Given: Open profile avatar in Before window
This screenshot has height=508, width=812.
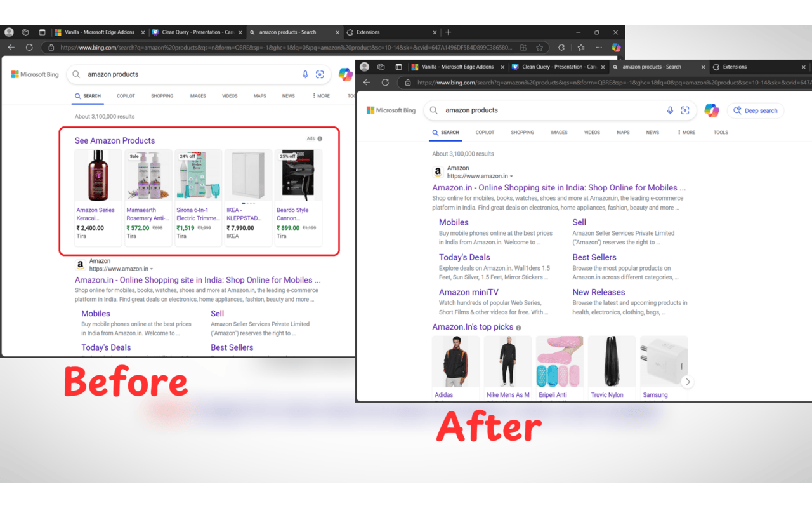Looking at the screenshot, I should (x=9, y=32).
